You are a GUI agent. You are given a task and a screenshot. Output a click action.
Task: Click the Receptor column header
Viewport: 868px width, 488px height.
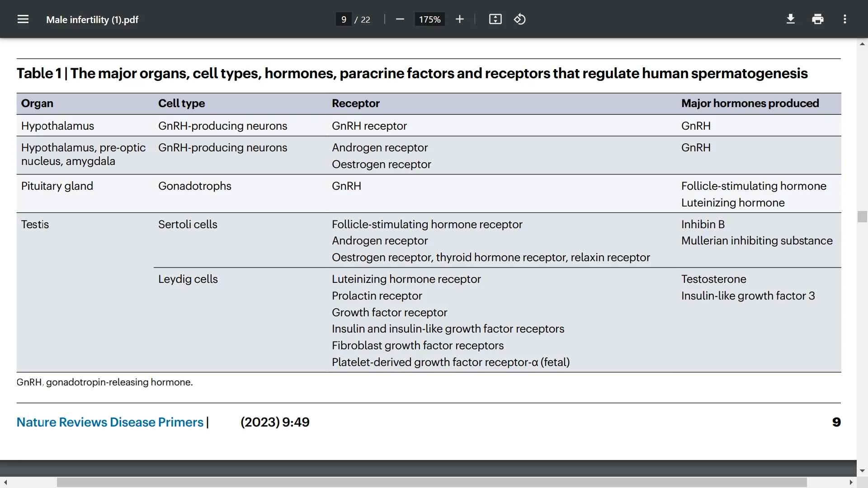coord(356,103)
